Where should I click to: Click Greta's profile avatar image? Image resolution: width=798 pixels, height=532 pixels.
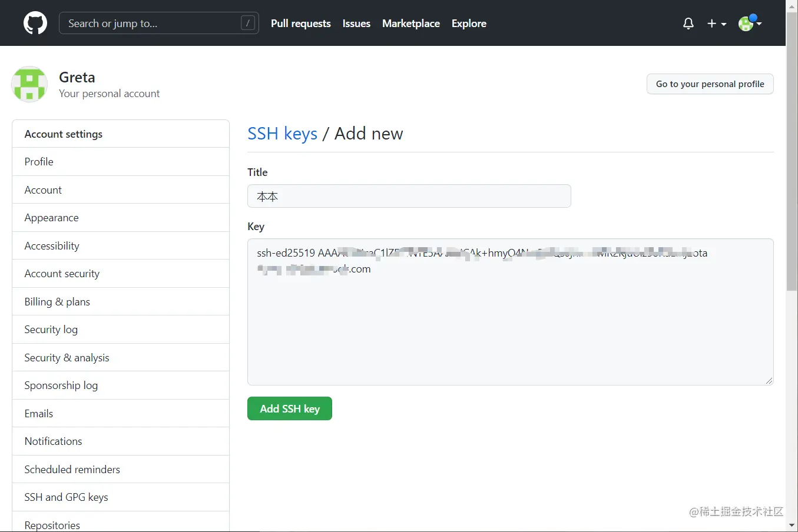pos(29,84)
